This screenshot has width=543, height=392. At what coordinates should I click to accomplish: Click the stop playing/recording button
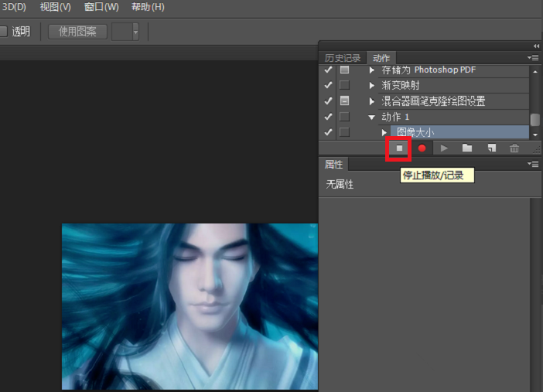[x=399, y=148]
